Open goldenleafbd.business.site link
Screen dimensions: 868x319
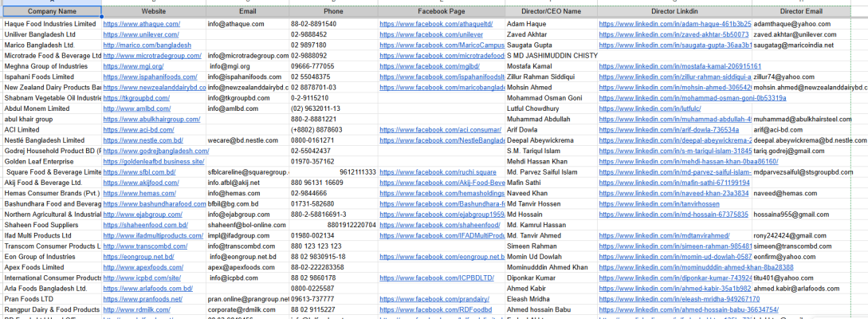coord(154,161)
